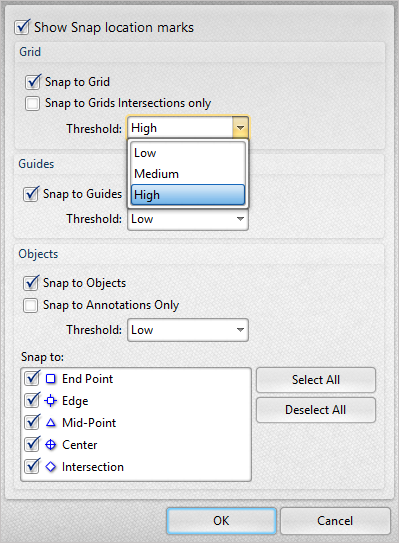Click the Deselect All button

coord(316,410)
